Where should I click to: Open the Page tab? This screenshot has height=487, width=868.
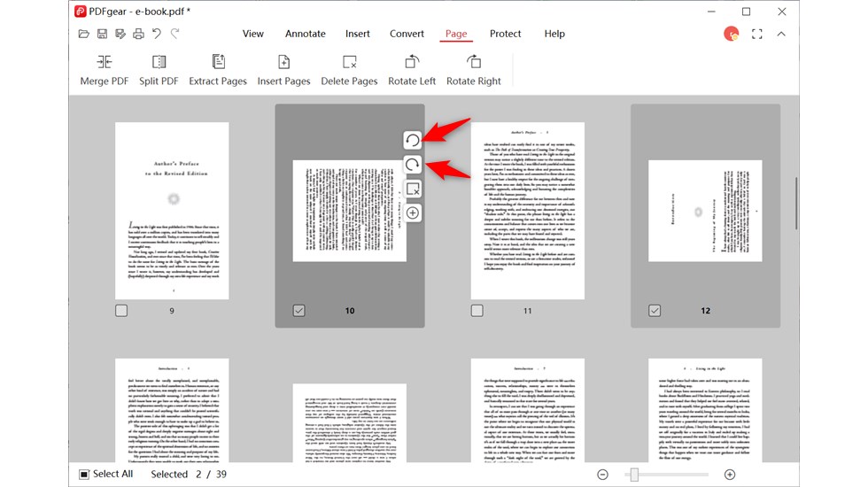456,34
